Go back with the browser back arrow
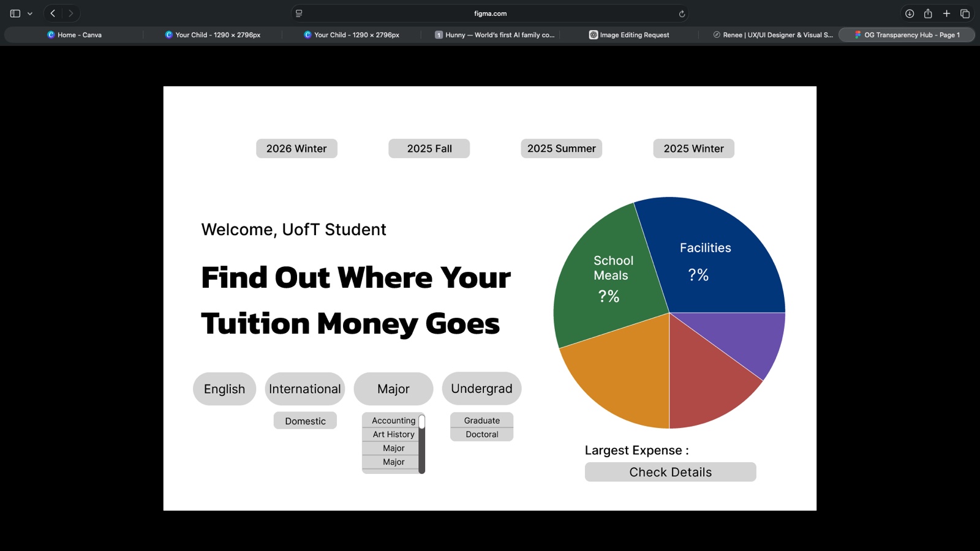Viewport: 980px width, 551px height. pyautogui.click(x=53, y=13)
